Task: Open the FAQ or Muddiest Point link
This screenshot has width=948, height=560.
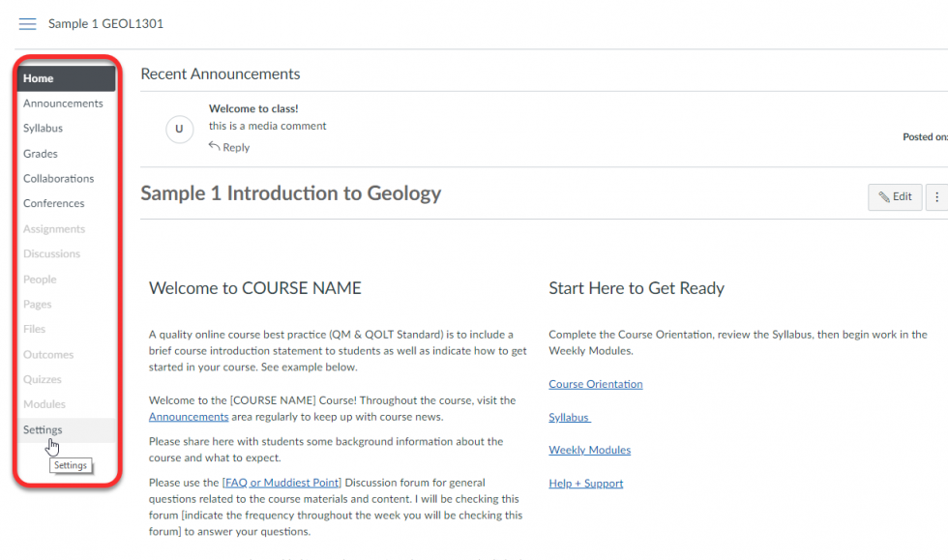Action: point(281,482)
